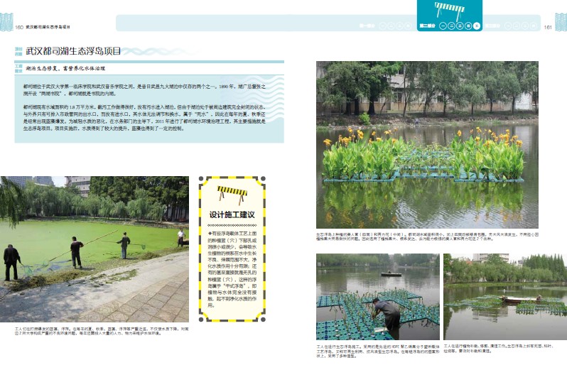
Task: Click the subtitle 湖泊生态修复、富营养化水体治理
Action: pyautogui.click(x=65, y=70)
